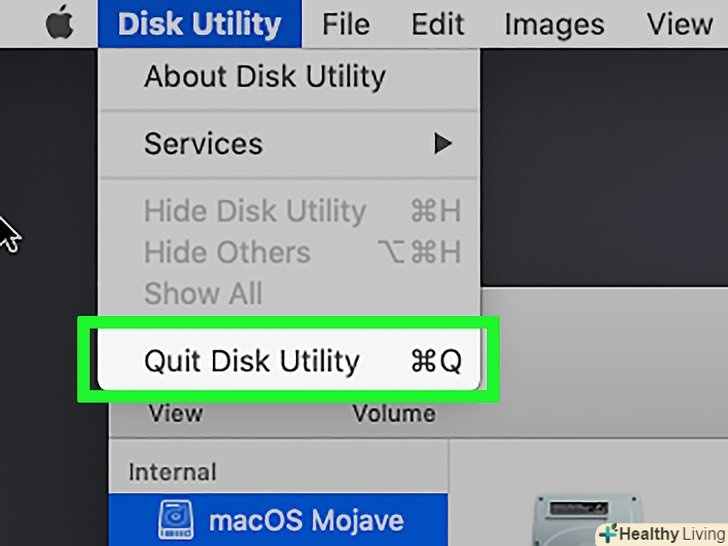Open the Edit menu
The image size is (728, 546).
tap(438, 24)
